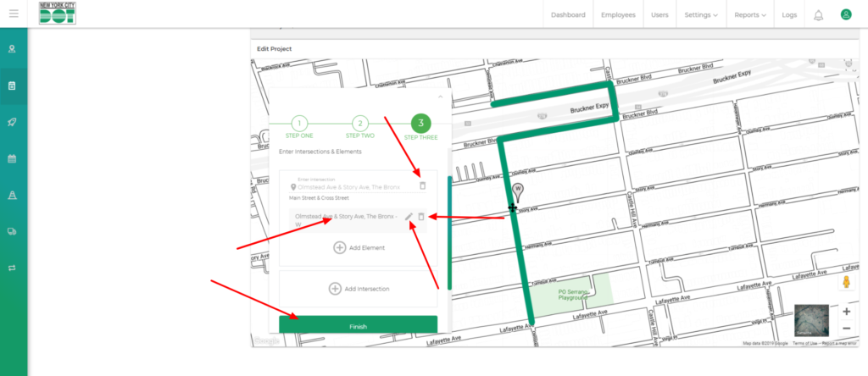Click the rocket icon in the left sidebar
The width and height of the screenshot is (868, 376).
click(x=13, y=122)
